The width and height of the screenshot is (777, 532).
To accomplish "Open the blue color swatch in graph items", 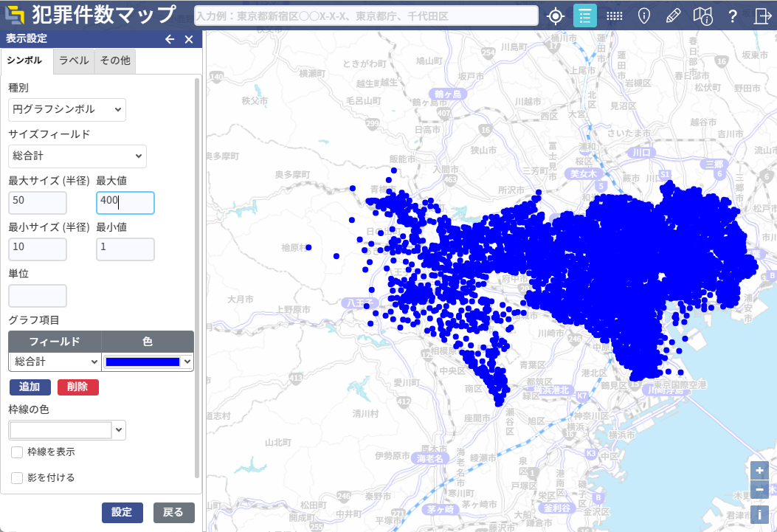I will coord(148,362).
